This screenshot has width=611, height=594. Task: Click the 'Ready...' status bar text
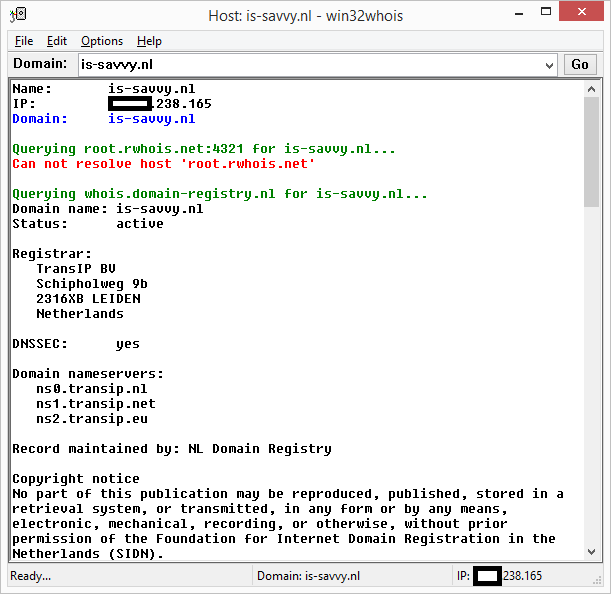point(30,576)
